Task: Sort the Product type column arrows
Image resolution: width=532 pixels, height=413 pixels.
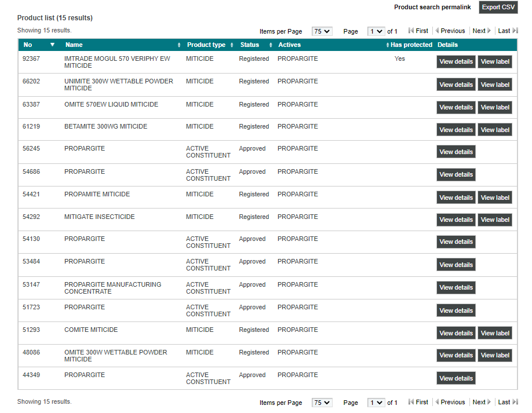Action: [232, 45]
